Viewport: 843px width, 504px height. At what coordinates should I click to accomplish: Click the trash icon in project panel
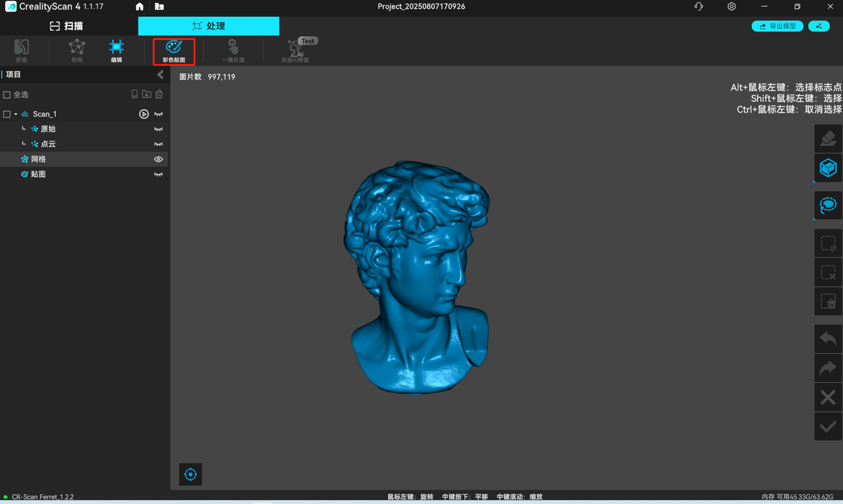(159, 94)
